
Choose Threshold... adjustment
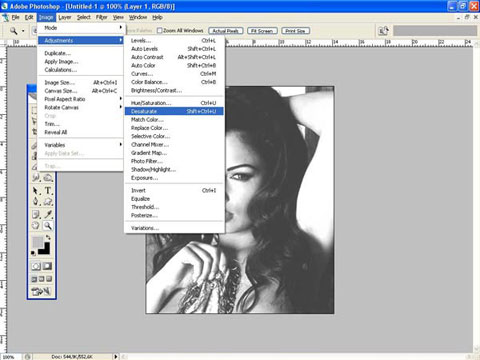coord(174,207)
